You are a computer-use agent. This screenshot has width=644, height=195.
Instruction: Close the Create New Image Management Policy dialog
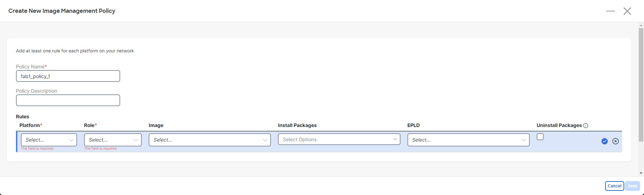pos(627,11)
